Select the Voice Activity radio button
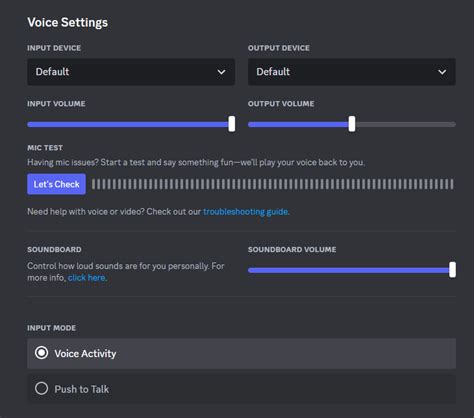The height and width of the screenshot is (418, 474). click(x=42, y=353)
